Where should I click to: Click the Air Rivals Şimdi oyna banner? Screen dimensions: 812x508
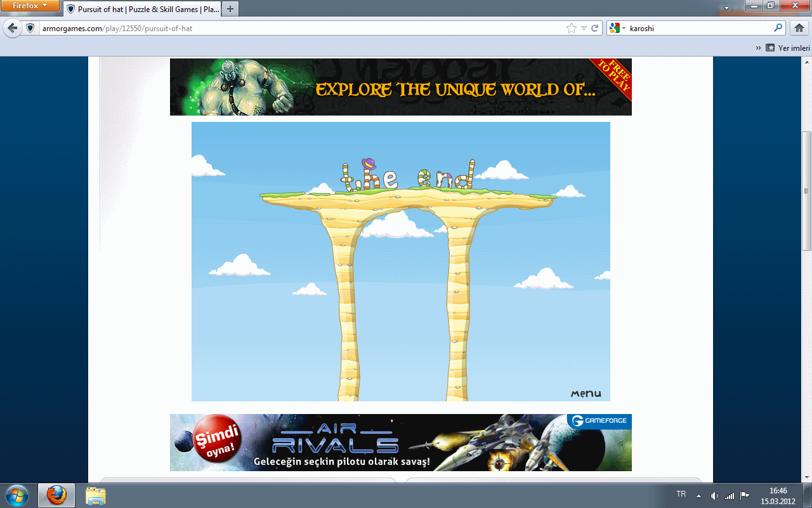(x=400, y=443)
